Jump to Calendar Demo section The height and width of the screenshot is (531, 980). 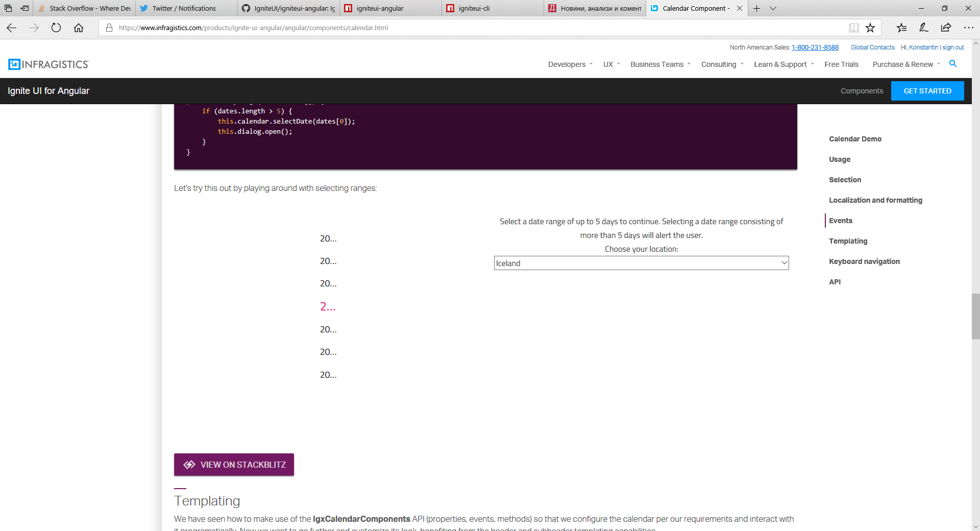tap(855, 139)
